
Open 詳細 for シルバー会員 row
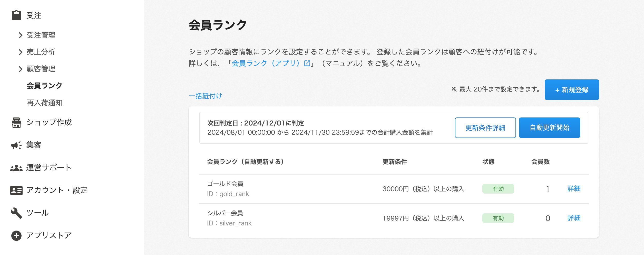574,218
